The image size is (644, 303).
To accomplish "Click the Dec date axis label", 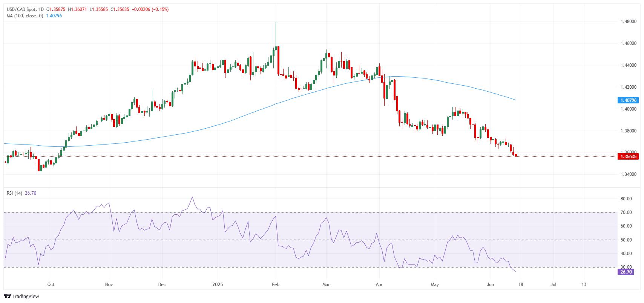I will pos(162,284).
